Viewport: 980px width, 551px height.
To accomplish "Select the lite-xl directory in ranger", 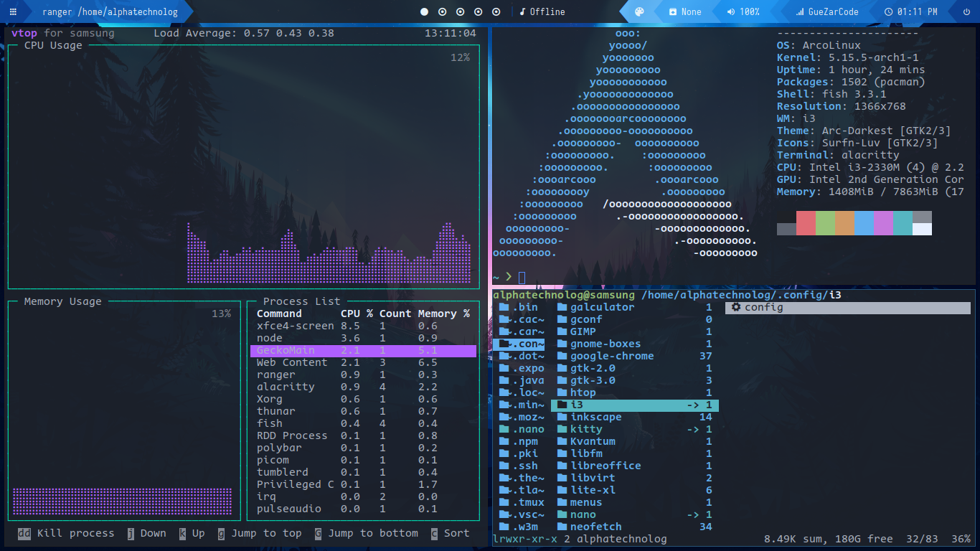I will [635, 490].
